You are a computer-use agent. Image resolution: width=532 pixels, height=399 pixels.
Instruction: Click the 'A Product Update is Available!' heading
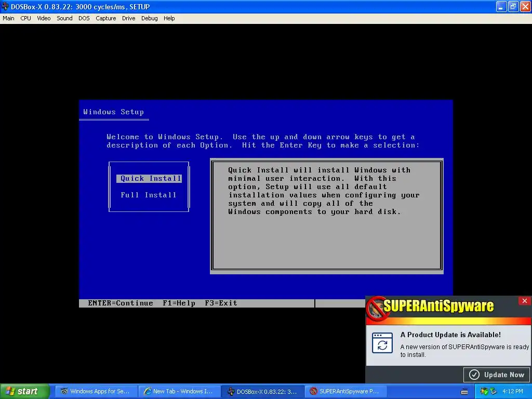[450, 335]
